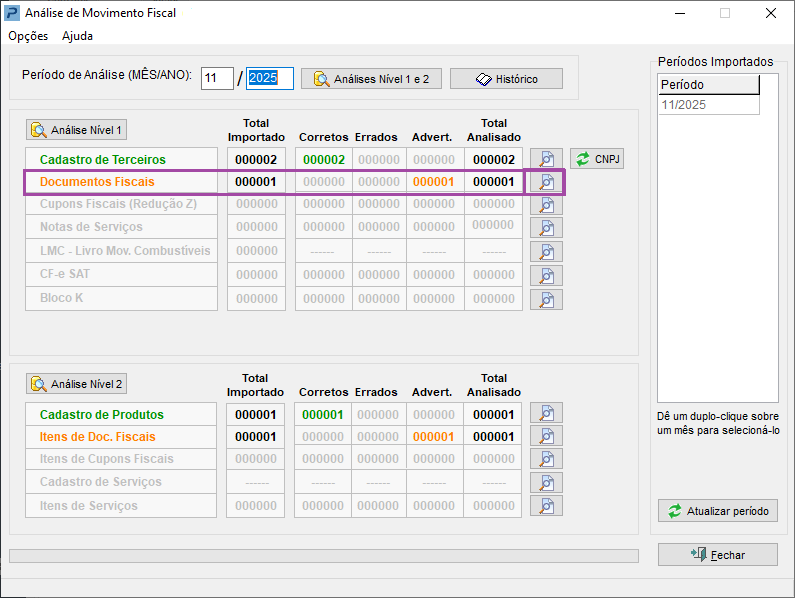Open the Histórico button

click(506, 79)
